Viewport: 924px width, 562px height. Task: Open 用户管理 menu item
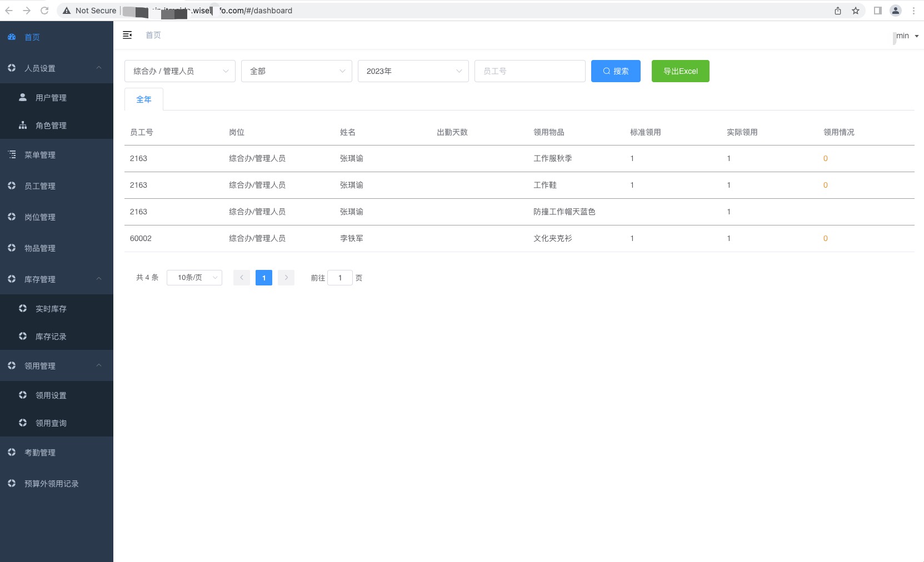click(57, 97)
